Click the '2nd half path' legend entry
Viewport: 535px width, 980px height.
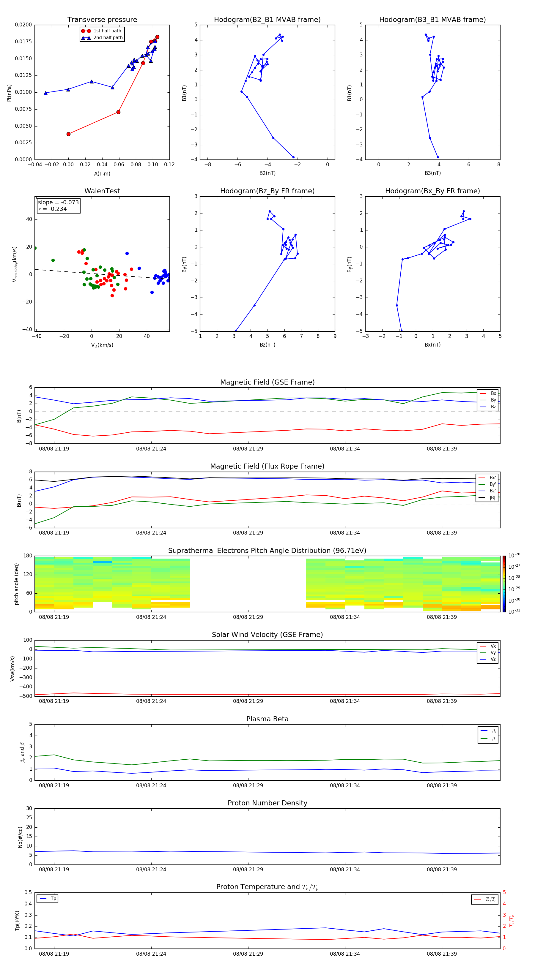click(102, 38)
